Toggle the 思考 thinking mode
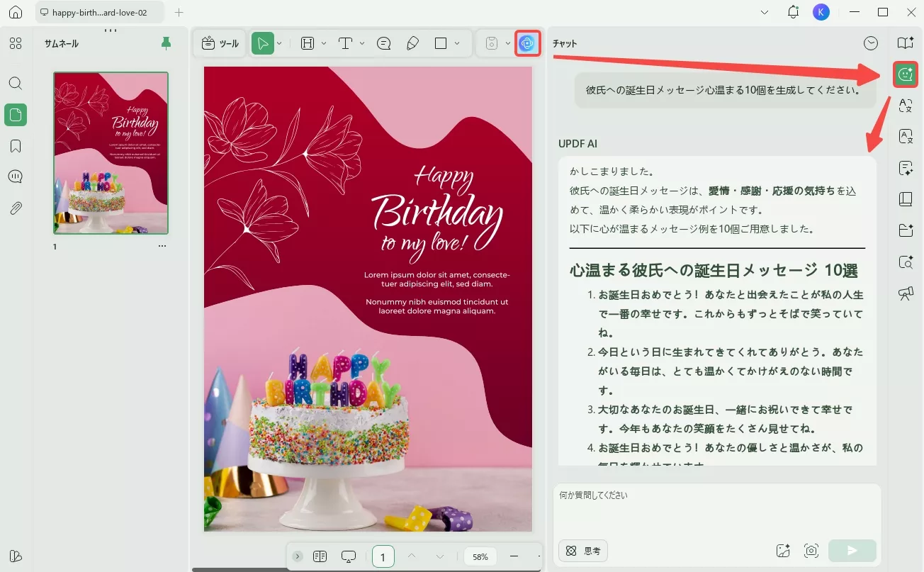 click(584, 551)
